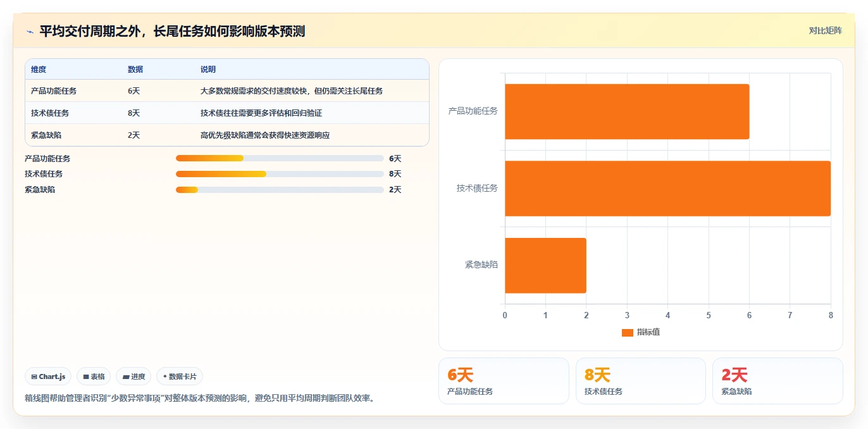
Task: Click description 大多数常规需求的交付速度较快
Action: click(x=292, y=91)
